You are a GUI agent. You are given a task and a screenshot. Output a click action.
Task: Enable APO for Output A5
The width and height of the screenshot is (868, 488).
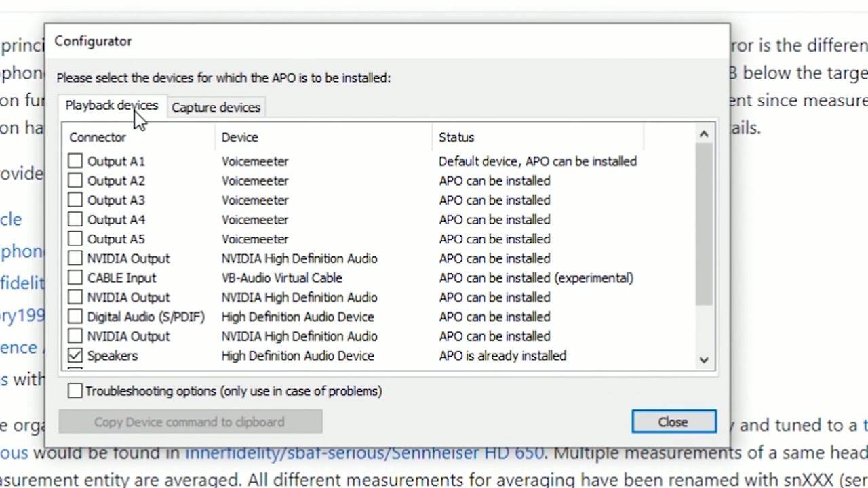pyautogui.click(x=75, y=239)
